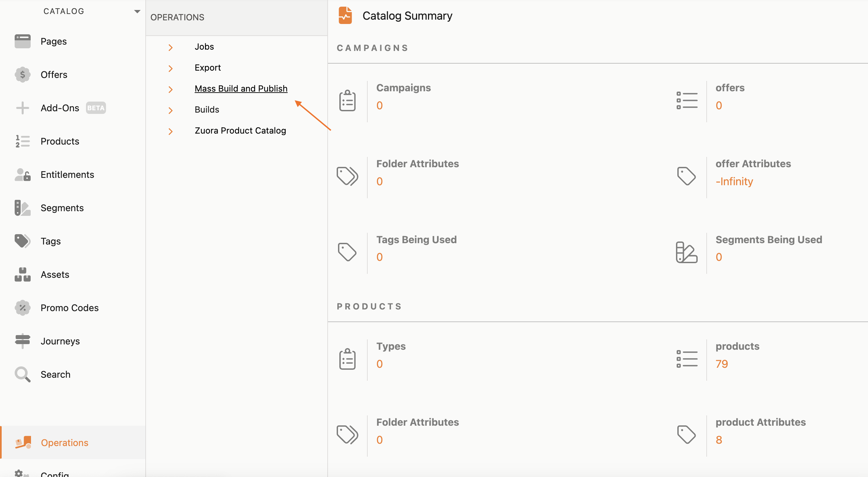The image size is (868, 477).
Task: Click the Tags icon in sidebar
Action: 23,241
